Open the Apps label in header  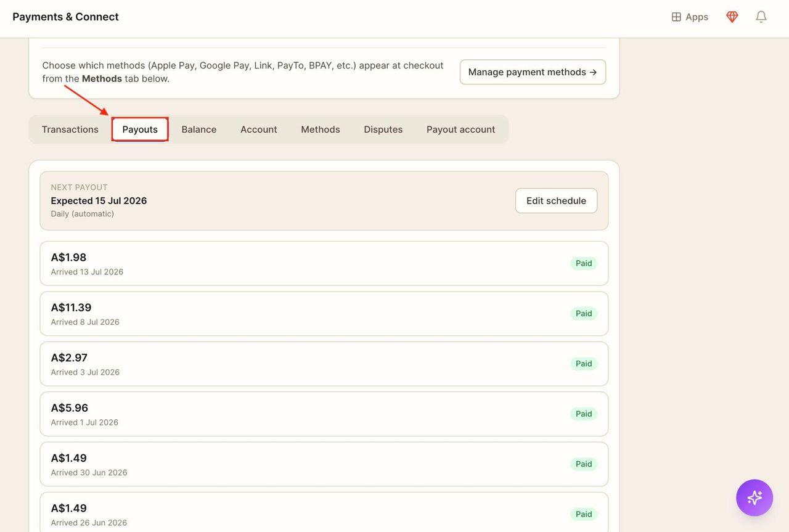[x=697, y=17]
